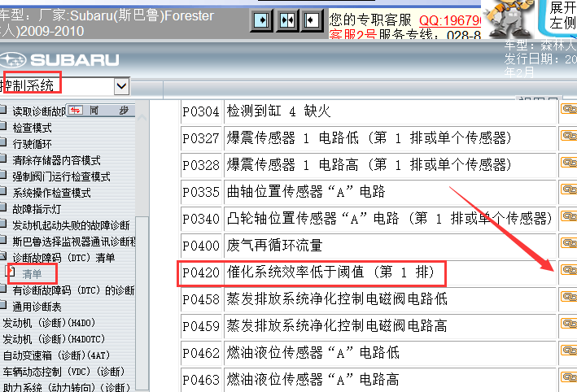
Task: Open 系统操作检查模式 tree entry
Action: [51, 193]
